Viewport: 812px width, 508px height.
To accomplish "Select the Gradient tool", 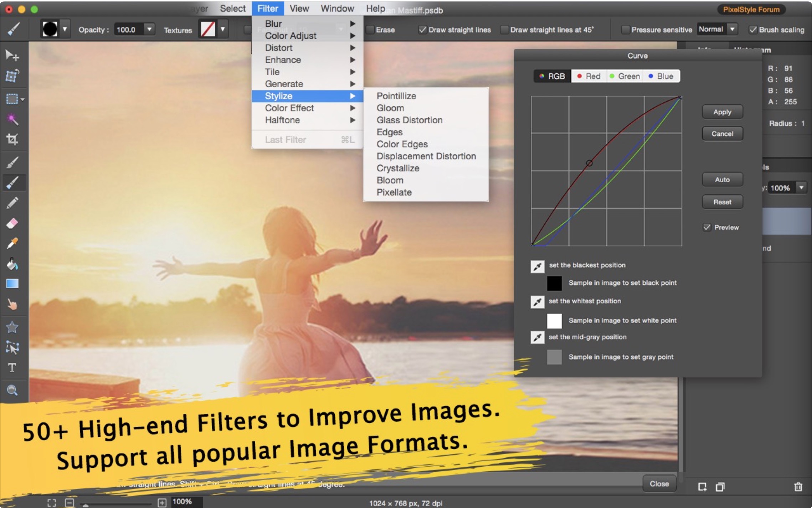I will (x=12, y=284).
